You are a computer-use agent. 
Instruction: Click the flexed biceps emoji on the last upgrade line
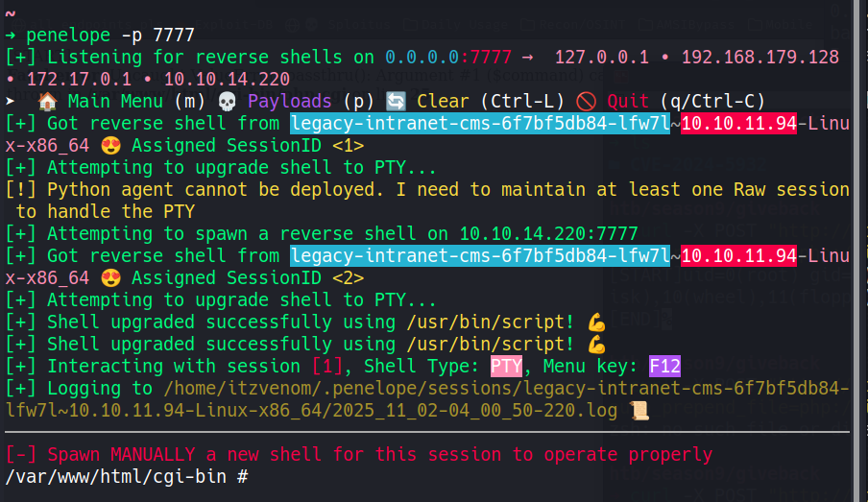click(x=594, y=344)
